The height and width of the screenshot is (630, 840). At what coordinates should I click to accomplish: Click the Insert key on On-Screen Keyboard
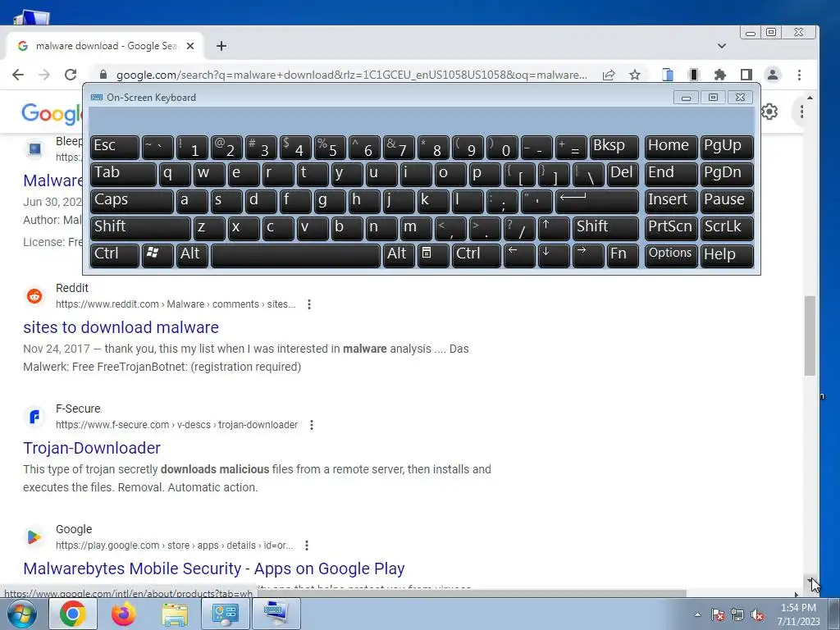(x=671, y=202)
